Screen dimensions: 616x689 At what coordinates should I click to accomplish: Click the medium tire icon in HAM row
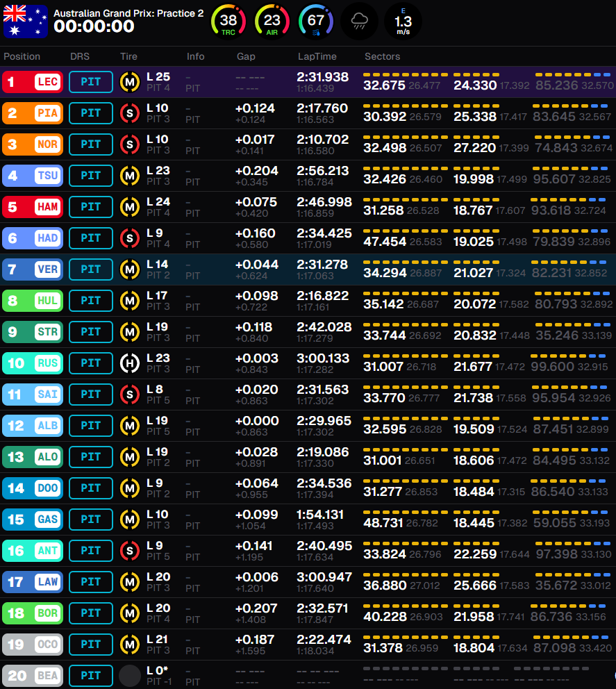tap(130, 207)
